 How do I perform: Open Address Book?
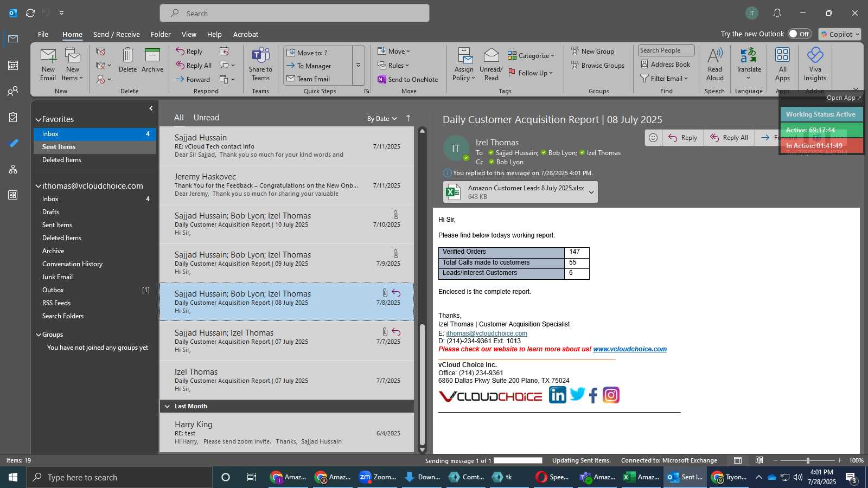point(666,65)
